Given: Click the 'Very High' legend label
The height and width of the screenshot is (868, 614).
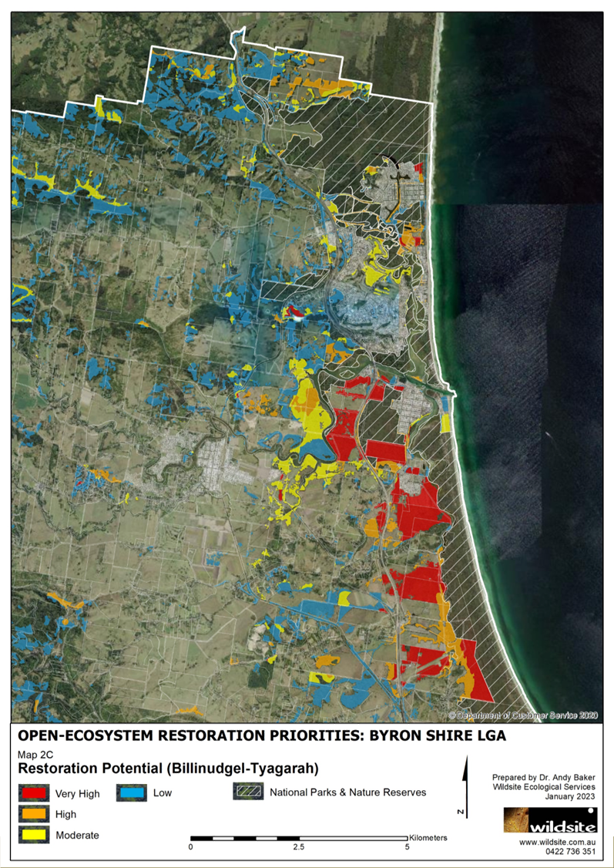Looking at the screenshot, I should 78,794.
